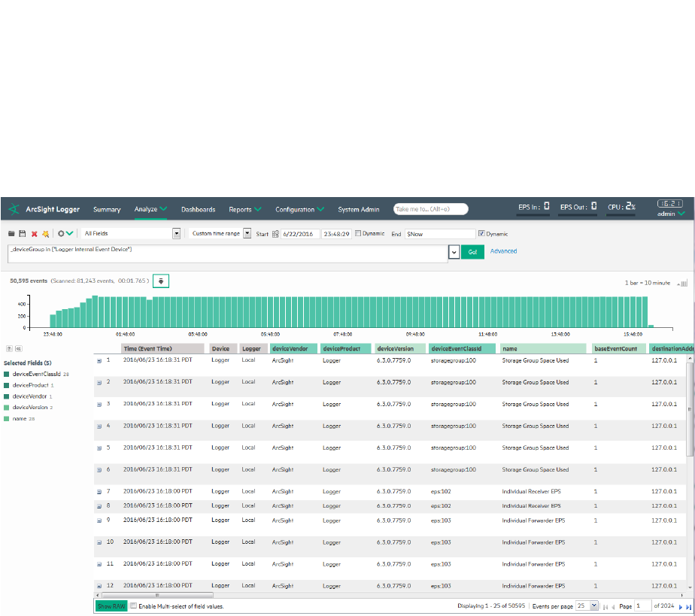The image size is (695, 616).
Task: Open the load saved search folder icon
Action: (11, 234)
